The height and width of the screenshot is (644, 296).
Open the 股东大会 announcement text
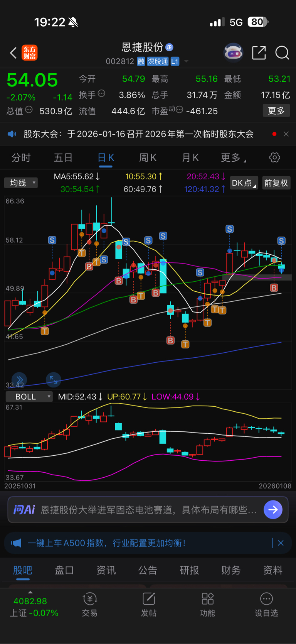[139, 134]
